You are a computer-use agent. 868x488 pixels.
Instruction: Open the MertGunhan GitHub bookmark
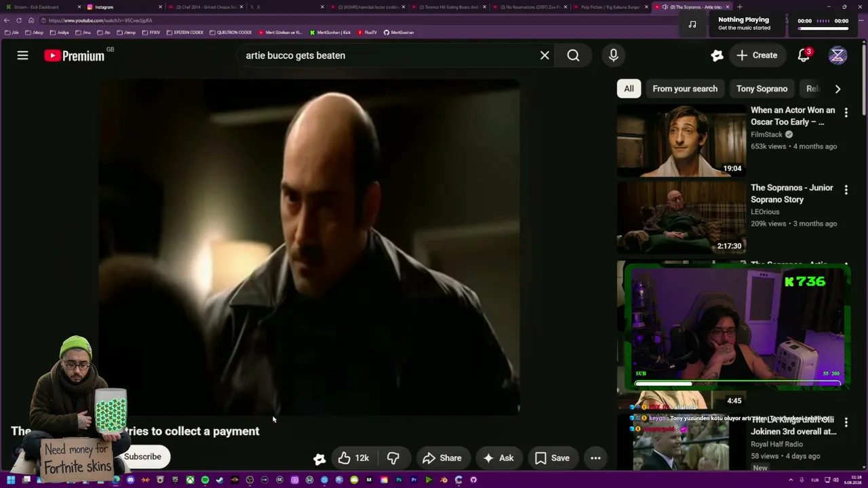399,33
